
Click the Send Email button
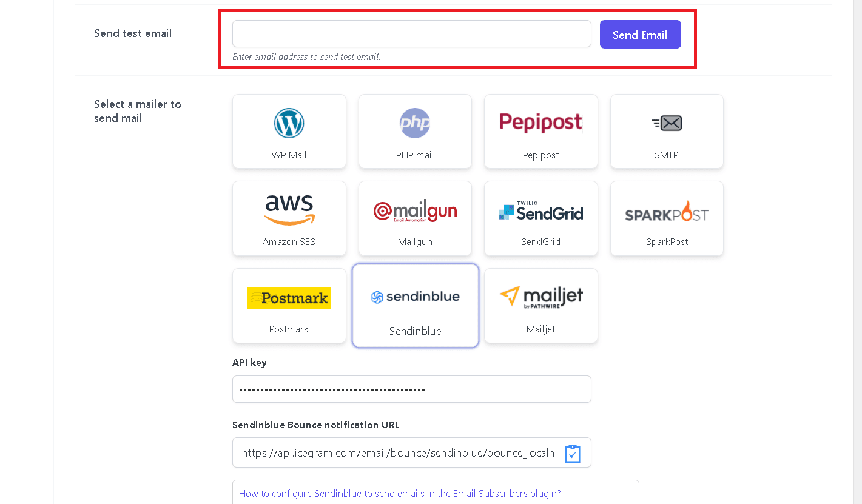tap(640, 35)
